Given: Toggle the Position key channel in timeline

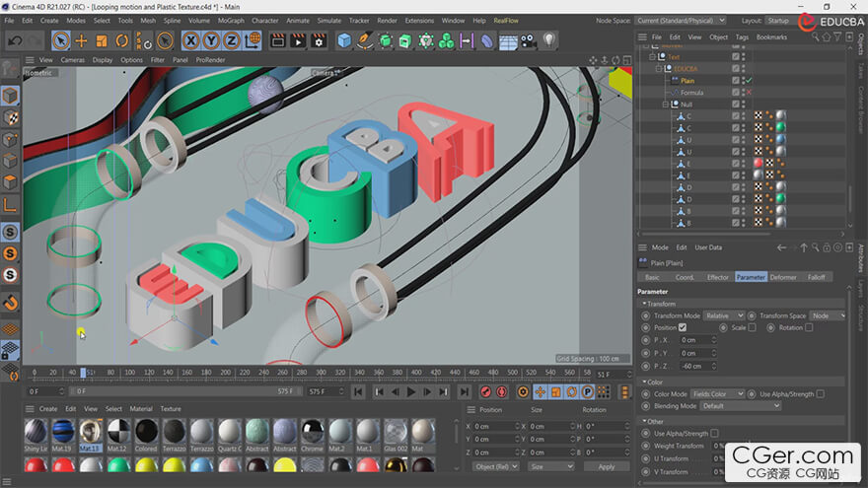Looking at the screenshot, I should pyautogui.click(x=541, y=391).
